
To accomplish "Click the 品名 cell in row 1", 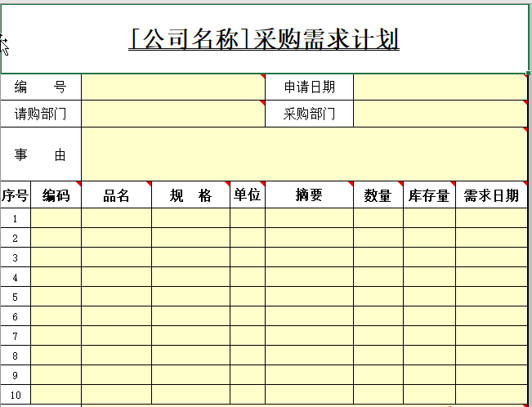I will [x=116, y=218].
